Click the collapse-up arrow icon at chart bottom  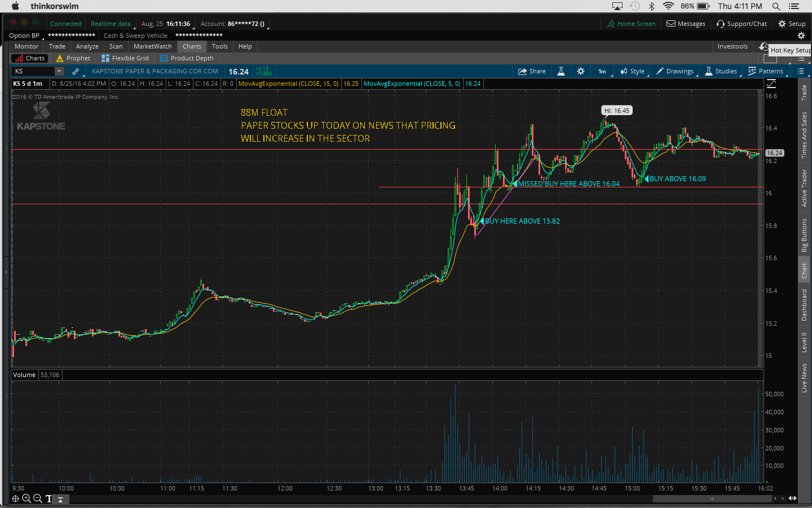(x=61, y=499)
